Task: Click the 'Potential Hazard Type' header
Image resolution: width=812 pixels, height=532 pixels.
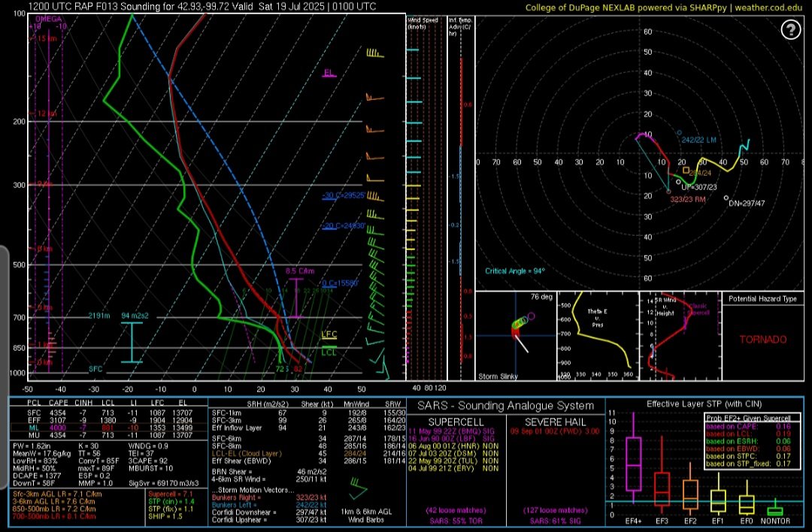Action: 762,298
